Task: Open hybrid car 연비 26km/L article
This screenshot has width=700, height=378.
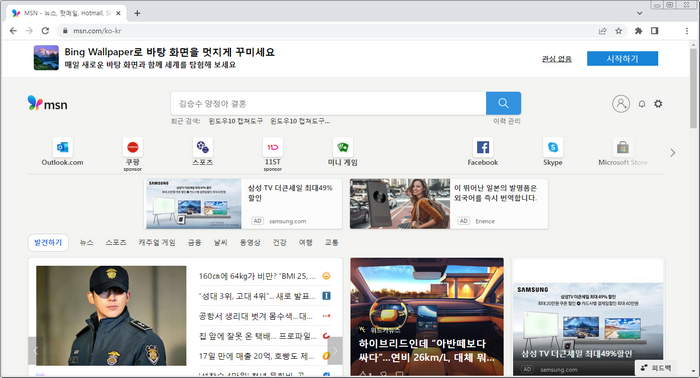Action: pos(427,316)
